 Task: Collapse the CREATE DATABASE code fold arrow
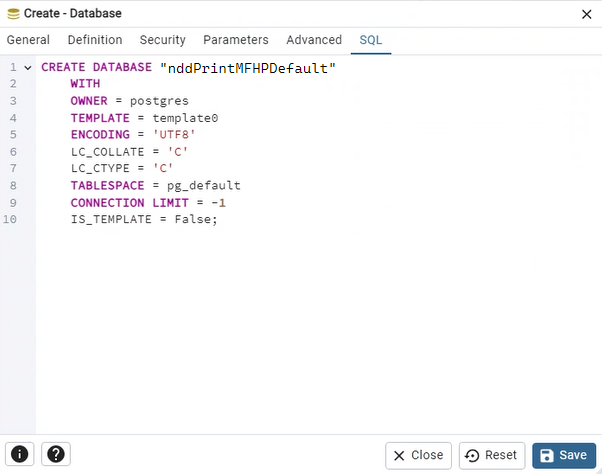tap(28, 67)
